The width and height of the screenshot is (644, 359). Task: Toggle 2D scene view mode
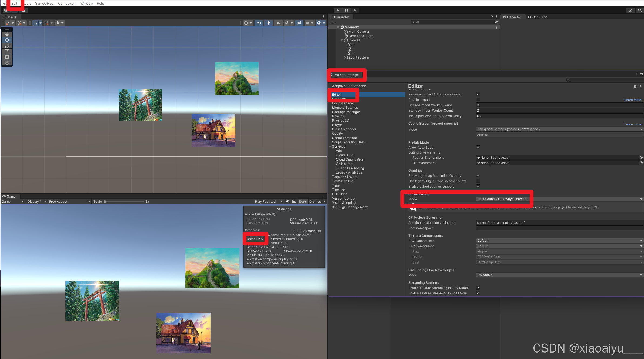[x=259, y=23]
